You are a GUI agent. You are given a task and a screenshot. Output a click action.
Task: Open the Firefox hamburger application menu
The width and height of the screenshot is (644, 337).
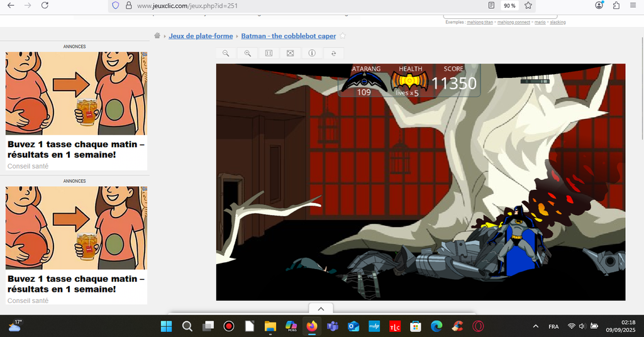(633, 6)
